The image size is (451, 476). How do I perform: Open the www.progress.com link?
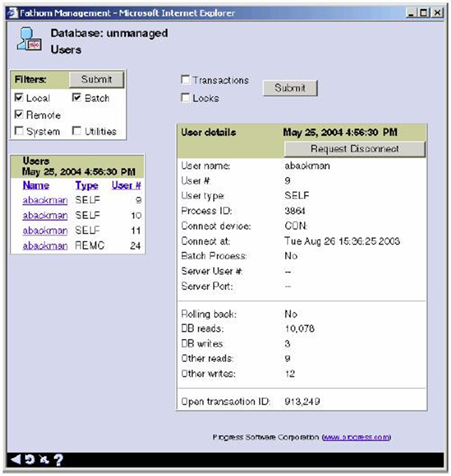[356, 437]
